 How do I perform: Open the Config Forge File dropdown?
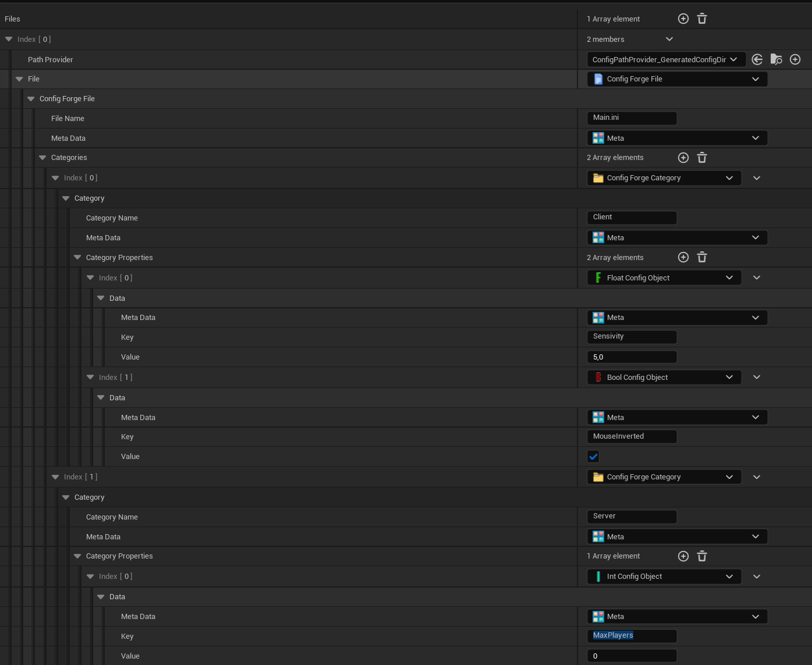[x=676, y=79]
